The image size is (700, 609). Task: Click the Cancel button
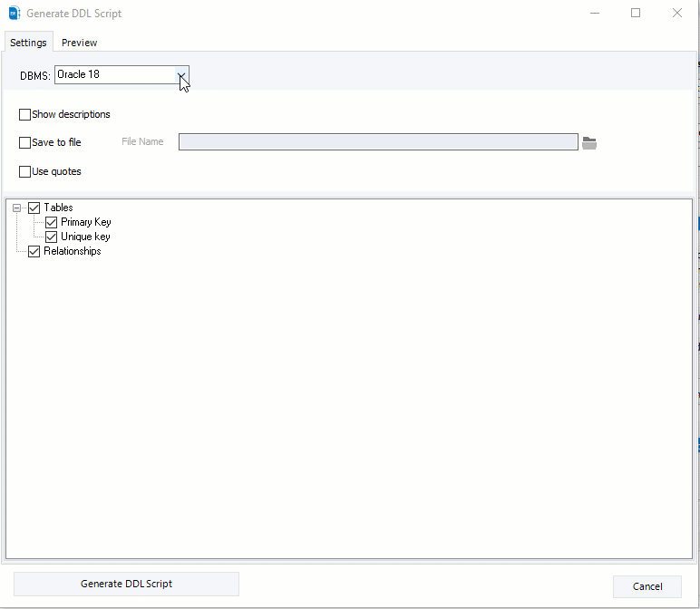(x=647, y=586)
